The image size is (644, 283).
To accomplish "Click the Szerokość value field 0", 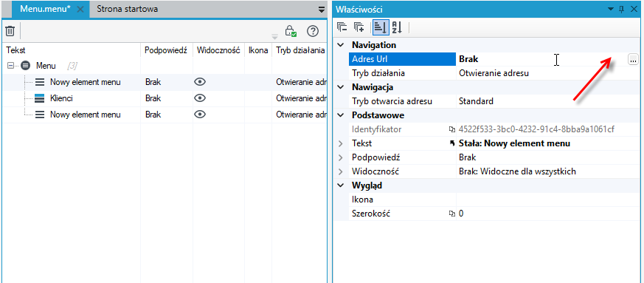I will (549, 214).
